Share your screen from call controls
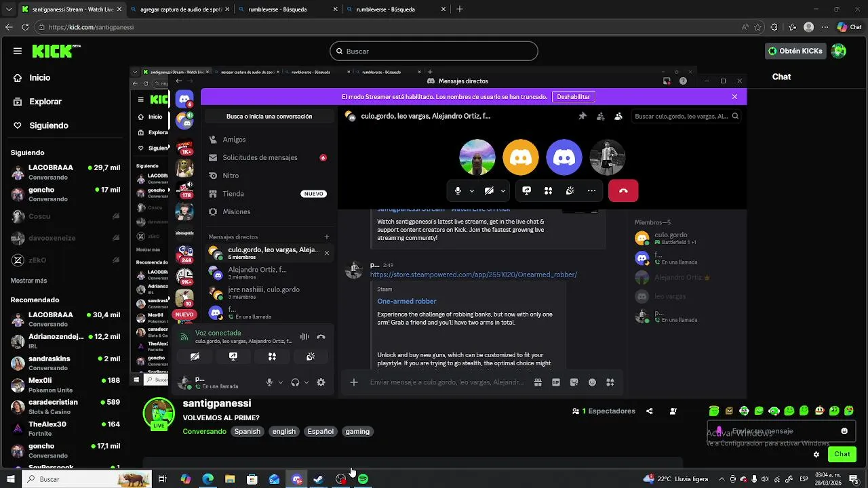Screen dimensions: 868x488 pos(526,191)
